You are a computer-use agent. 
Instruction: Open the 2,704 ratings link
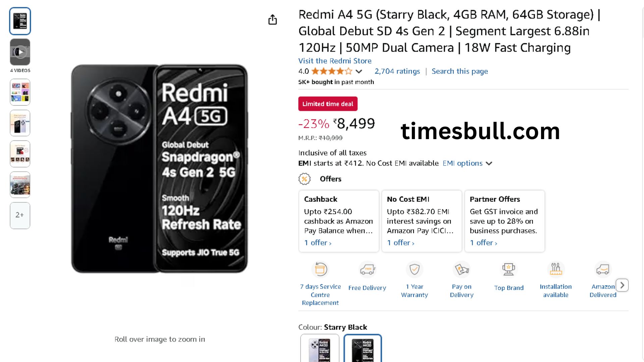pyautogui.click(x=397, y=71)
